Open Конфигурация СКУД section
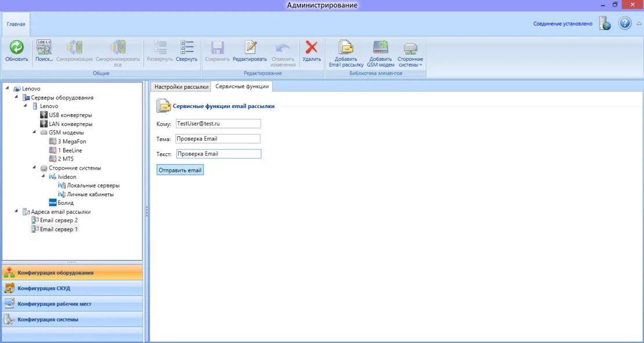The width and height of the screenshot is (644, 343). tap(73, 288)
